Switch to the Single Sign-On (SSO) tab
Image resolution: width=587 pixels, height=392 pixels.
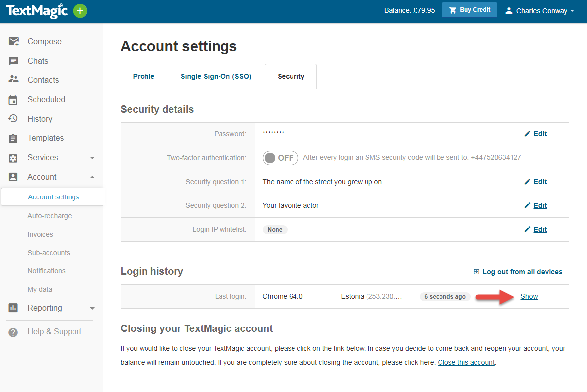[x=216, y=76]
